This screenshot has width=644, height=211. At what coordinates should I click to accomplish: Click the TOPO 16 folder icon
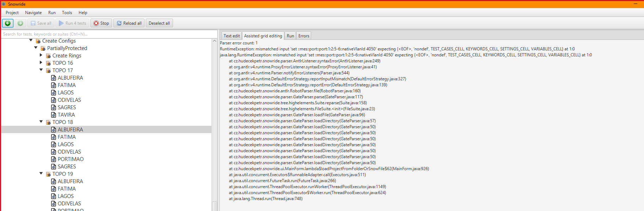(x=48, y=63)
